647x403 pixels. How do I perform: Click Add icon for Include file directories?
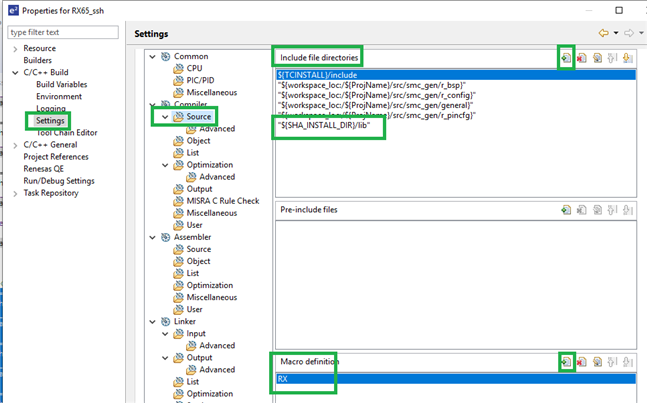coord(566,58)
